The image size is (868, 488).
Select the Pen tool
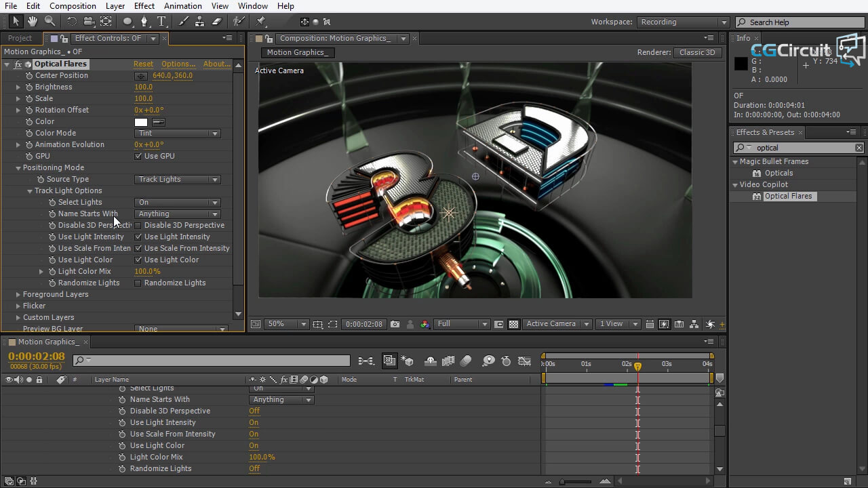[144, 22]
